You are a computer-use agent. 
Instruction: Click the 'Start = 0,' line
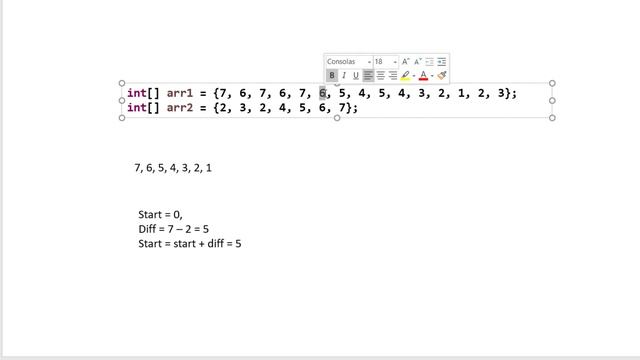point(160,215)
